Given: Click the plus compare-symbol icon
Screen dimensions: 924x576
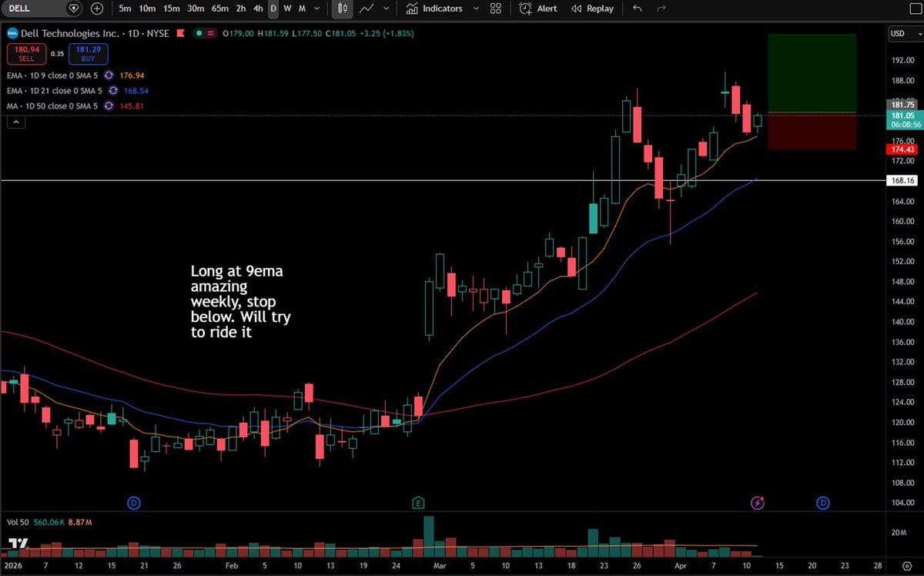Looking at the screenshot, I should coord(96,8).
